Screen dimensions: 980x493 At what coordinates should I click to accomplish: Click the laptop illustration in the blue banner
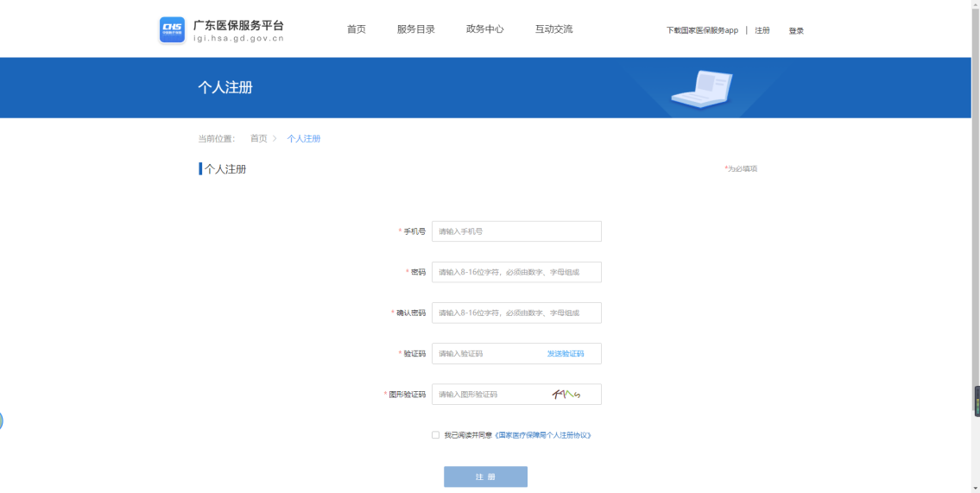click(x=701, y=89)
